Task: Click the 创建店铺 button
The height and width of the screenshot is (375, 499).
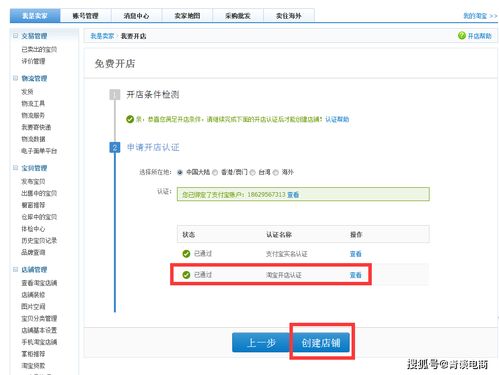Action: 321,342
